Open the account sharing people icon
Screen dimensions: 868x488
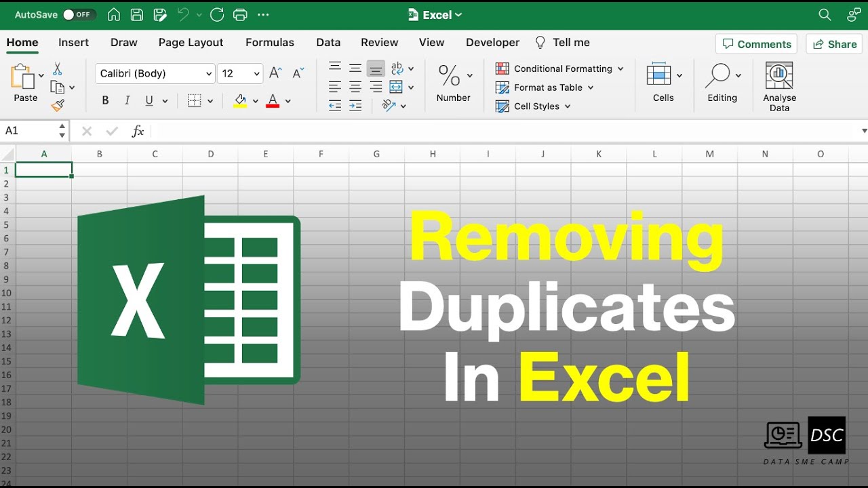coord(854,14)
